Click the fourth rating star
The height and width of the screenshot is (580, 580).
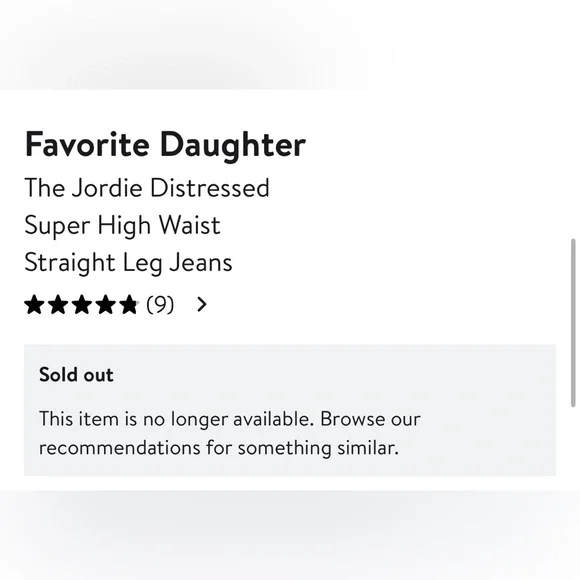105,305
